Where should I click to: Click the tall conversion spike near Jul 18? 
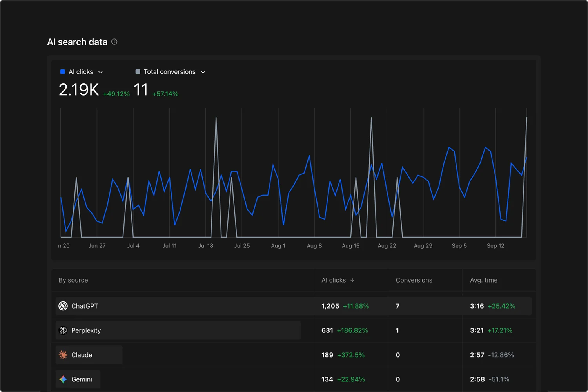click(216, 118)
